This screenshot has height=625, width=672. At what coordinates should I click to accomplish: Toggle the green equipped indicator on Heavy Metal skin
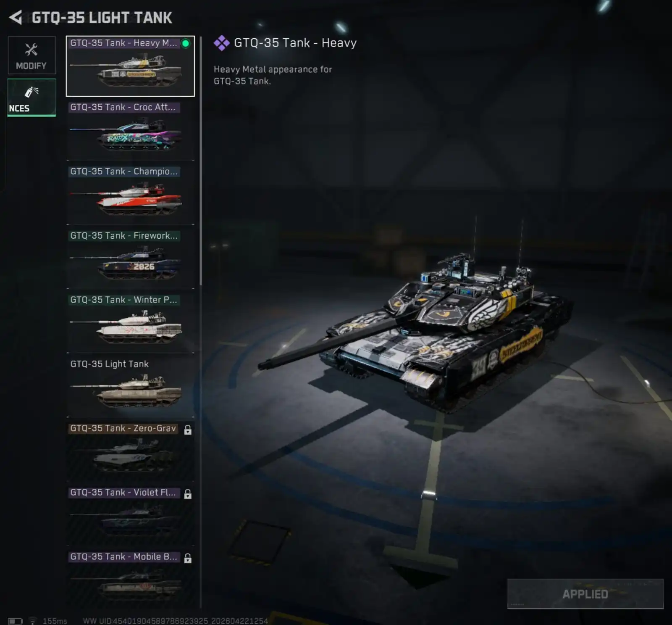pyautogui.click(x=185, y=43)
